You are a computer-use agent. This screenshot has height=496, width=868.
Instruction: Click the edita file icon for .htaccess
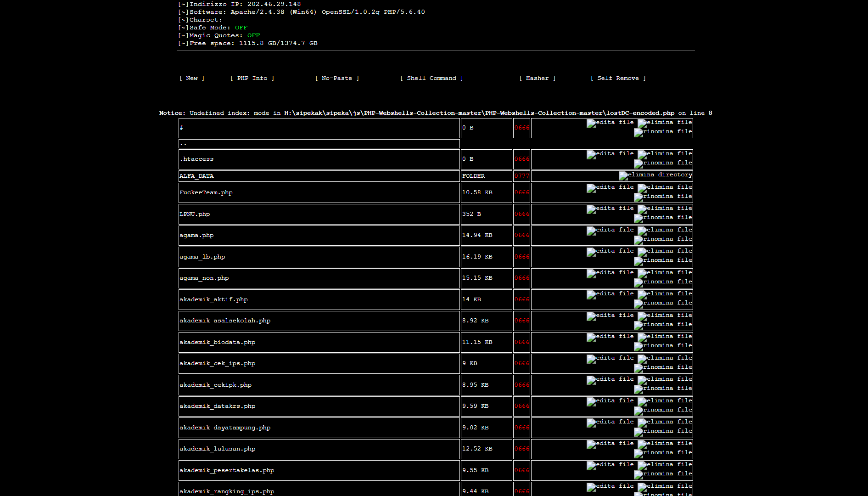610,154
